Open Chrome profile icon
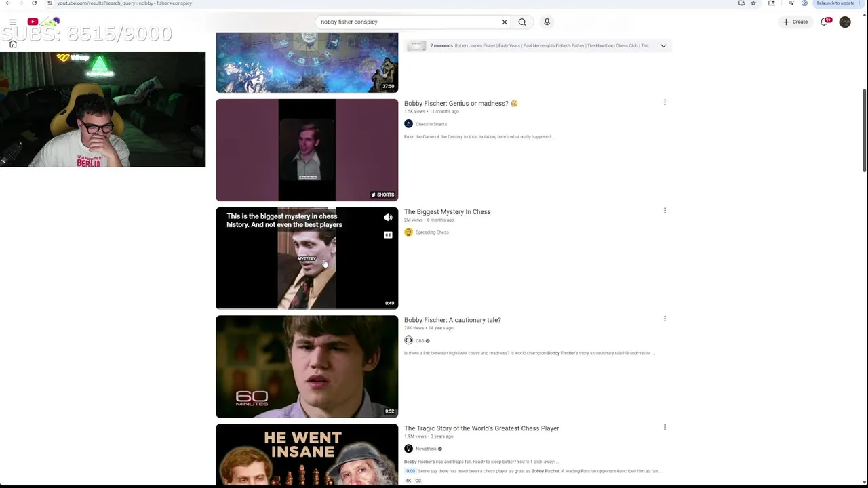This screenshot has width=868, height=488. point(804,3)
